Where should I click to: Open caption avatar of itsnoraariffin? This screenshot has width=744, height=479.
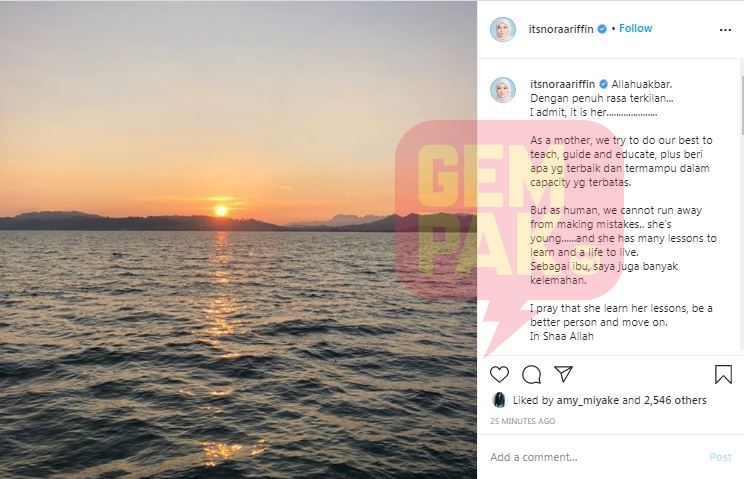pos(502,90)
